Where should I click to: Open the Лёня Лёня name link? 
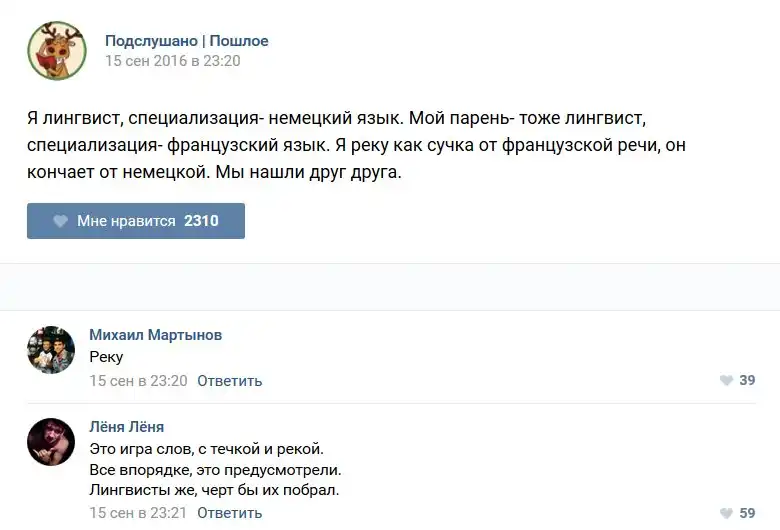pyautogui.click(x=127, y=427)
